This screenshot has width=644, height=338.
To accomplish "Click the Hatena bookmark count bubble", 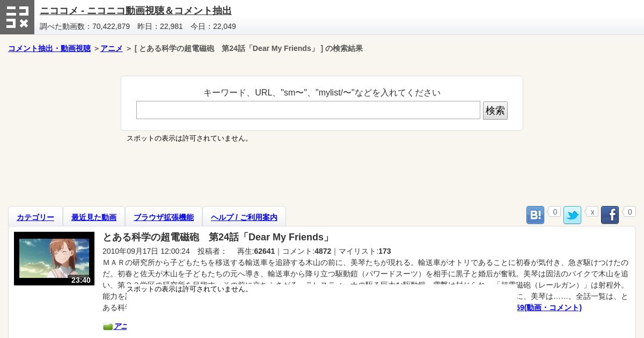I will click(x=554, y=212).
